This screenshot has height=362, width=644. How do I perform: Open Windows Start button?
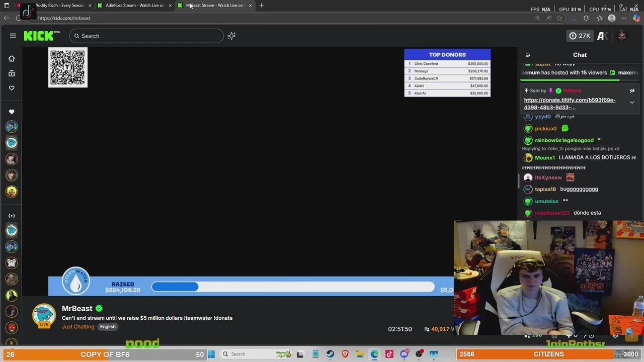[211, 354]
